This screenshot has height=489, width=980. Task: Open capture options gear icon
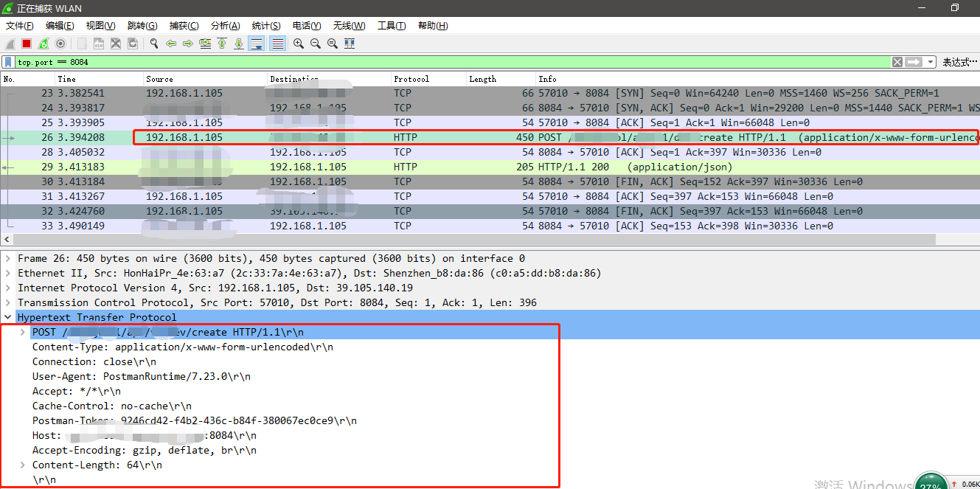[60, 44]
